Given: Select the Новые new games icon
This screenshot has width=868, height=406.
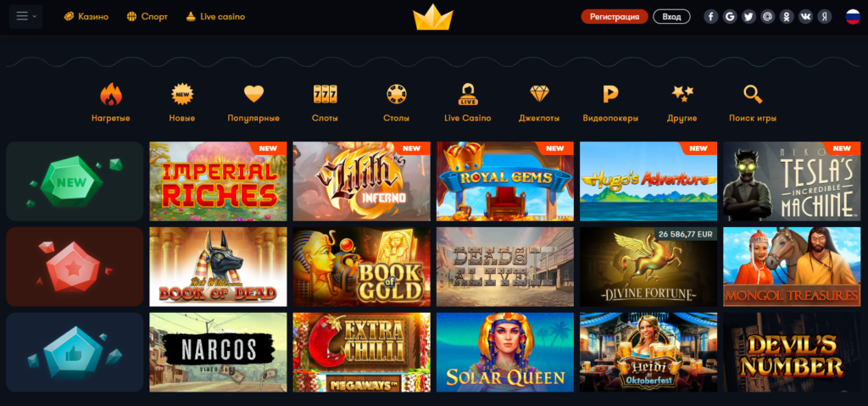Looking at the screenshot, I should point(182,103).
